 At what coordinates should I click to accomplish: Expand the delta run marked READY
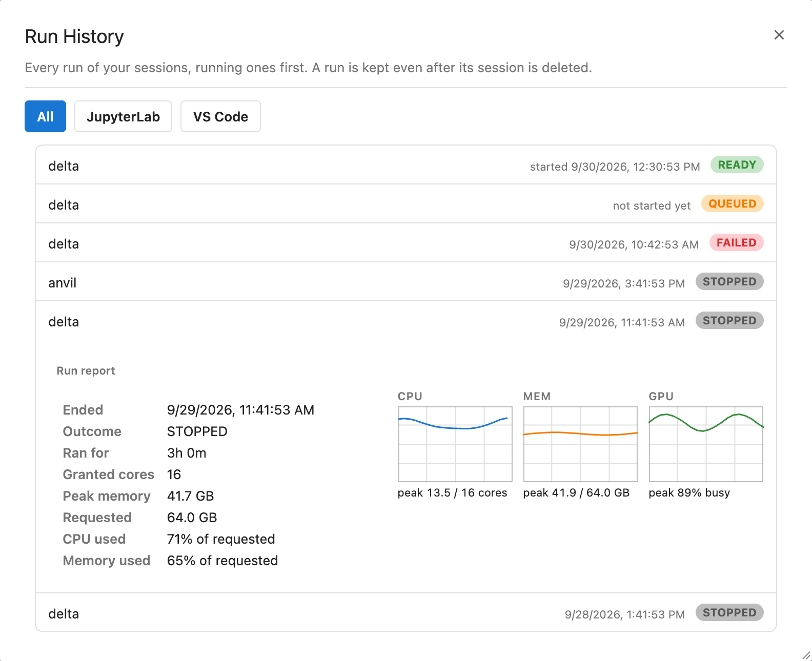point(406,165)
